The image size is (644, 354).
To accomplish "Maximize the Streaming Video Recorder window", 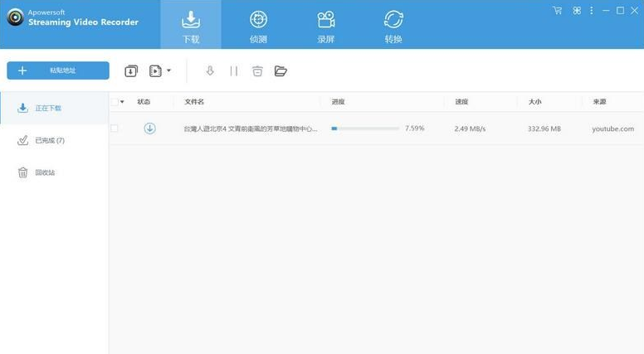I will [x=620, y=11].
